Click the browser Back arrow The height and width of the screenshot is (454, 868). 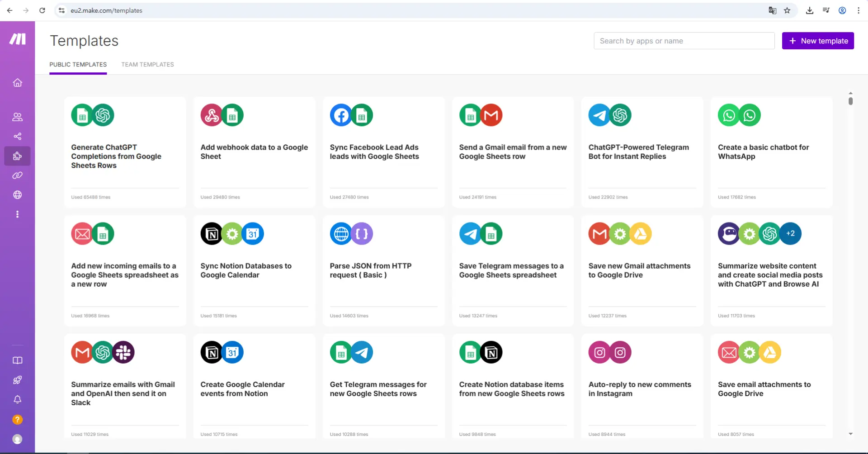[x=9, y=10]
